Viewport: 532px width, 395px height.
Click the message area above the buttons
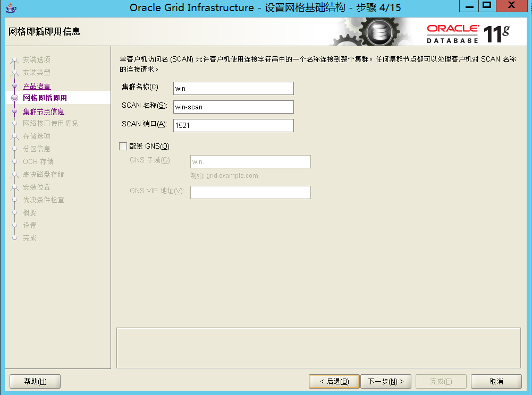318,348
